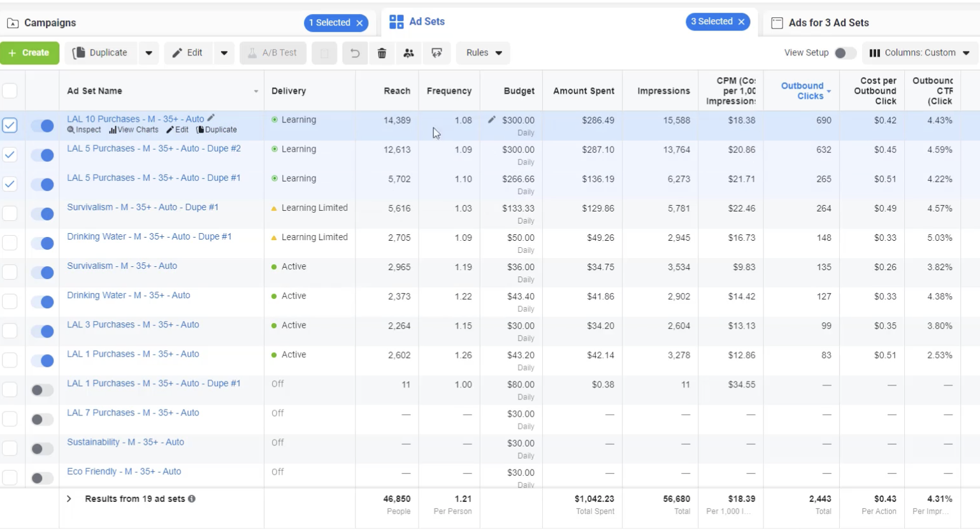The height and width of the screenshot is (530, 980).
Task: Click the A/B Test flask button
Action: point(273,53)
